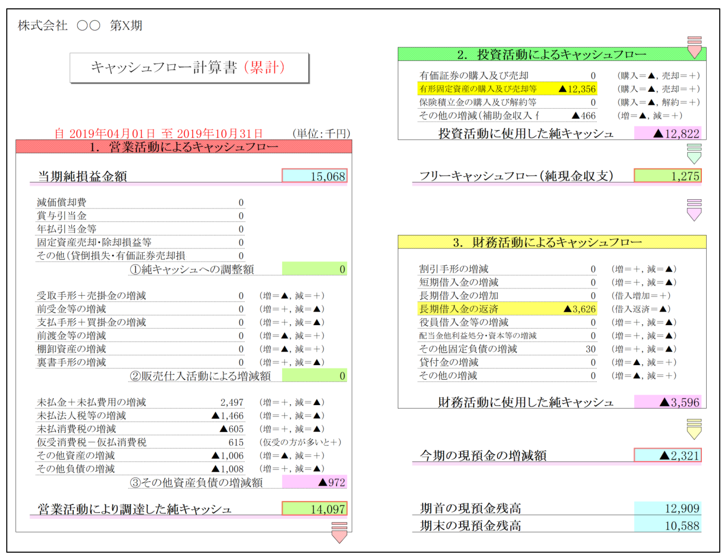Screen dimensions: 728x560
Task: Click the 未払消費税の増減 value ▲605
Action: tap(232, 429)
